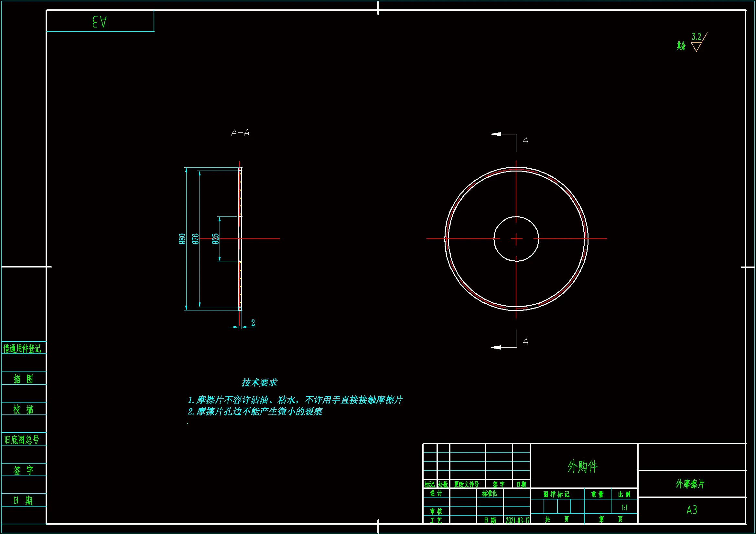Select the Ø76 diameter dimension text
756x534 pixels.
pos(196,239)
